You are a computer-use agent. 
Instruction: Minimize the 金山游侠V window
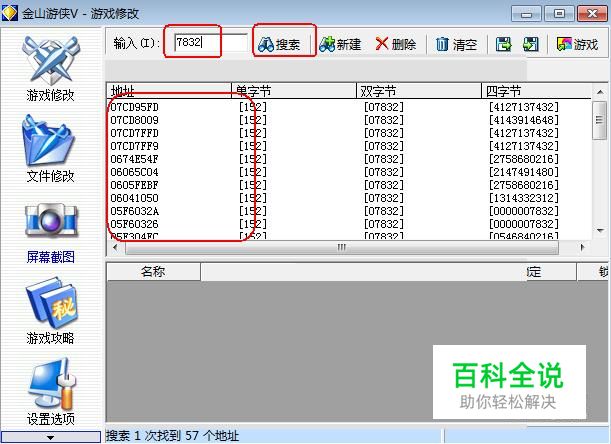[x=526, y=14]
